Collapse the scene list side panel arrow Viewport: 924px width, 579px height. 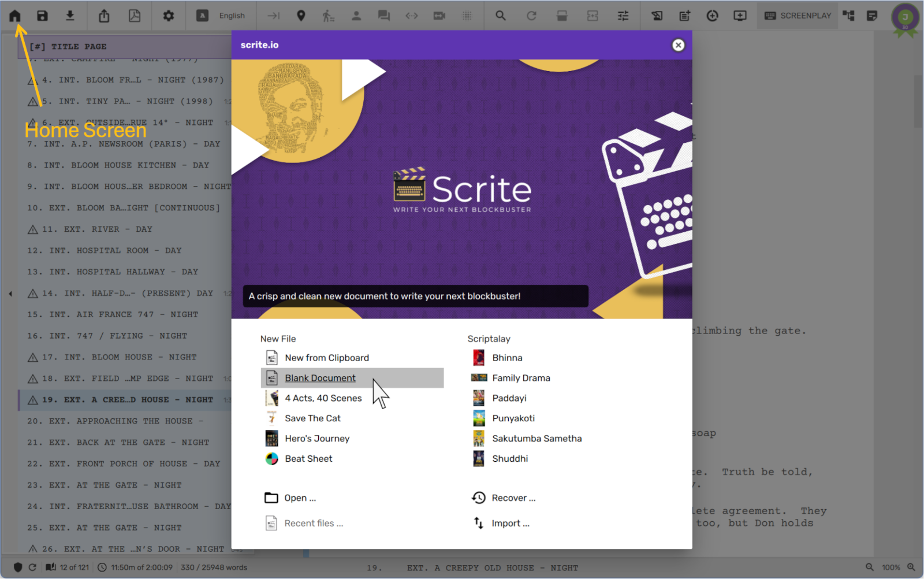click(x=10, y=294)
